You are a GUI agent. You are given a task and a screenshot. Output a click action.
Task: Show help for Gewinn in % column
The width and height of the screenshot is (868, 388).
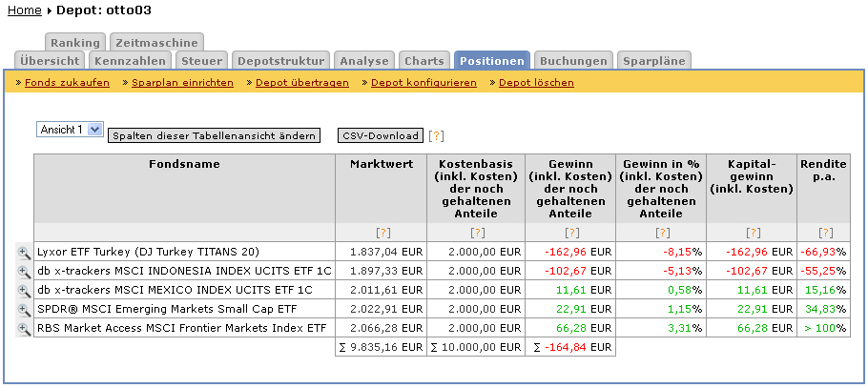[663, 233]
